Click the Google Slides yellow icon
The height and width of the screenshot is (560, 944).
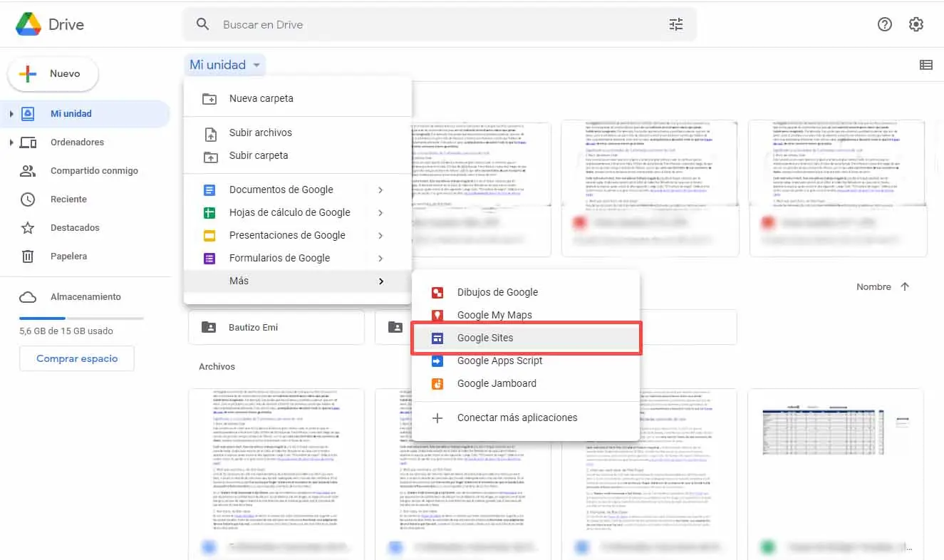[x=209, y=236]
